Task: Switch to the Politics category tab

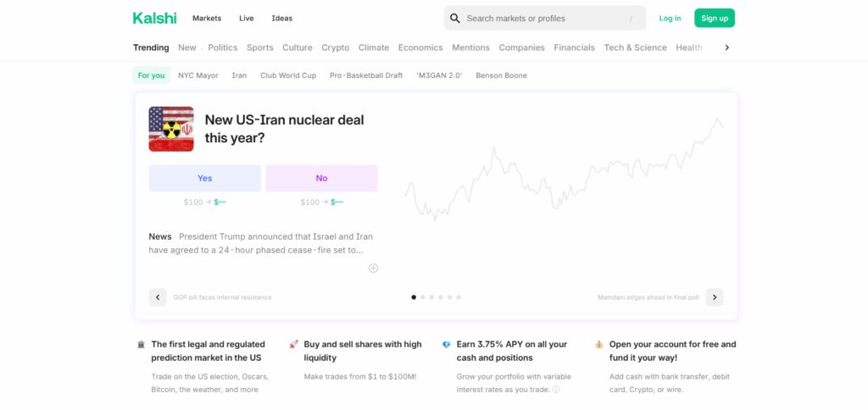Action: tap(223, 47)
